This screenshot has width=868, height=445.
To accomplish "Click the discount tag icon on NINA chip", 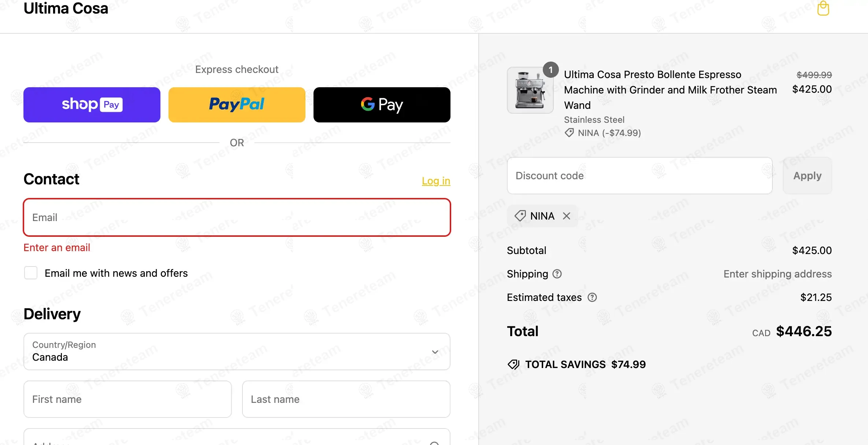I will pos(520,216).
